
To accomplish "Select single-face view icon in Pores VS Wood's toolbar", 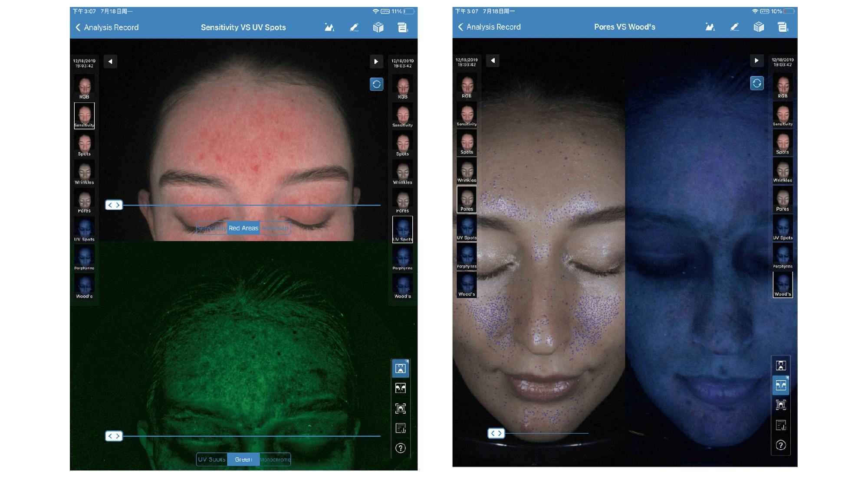I will pos(781,366).
